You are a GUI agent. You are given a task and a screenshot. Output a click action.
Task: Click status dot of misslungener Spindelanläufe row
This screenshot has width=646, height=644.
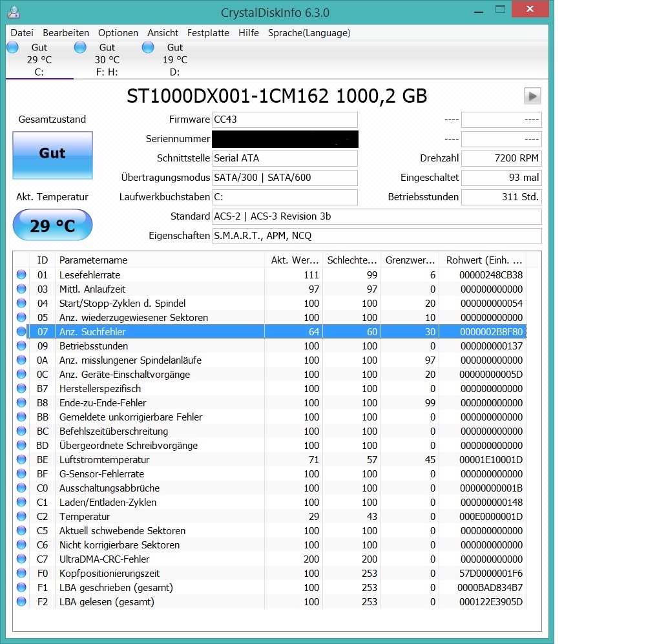pyautogui.click(x=21, y=360)
